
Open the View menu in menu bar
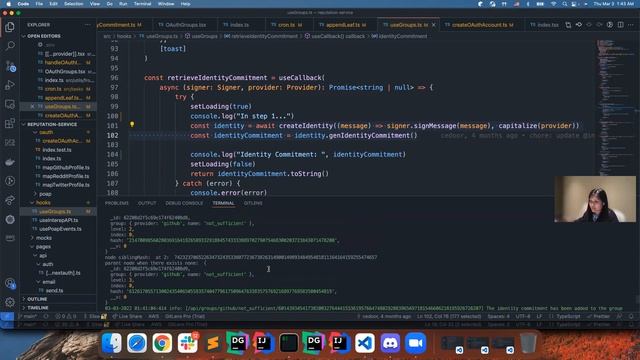click(95, 4)
